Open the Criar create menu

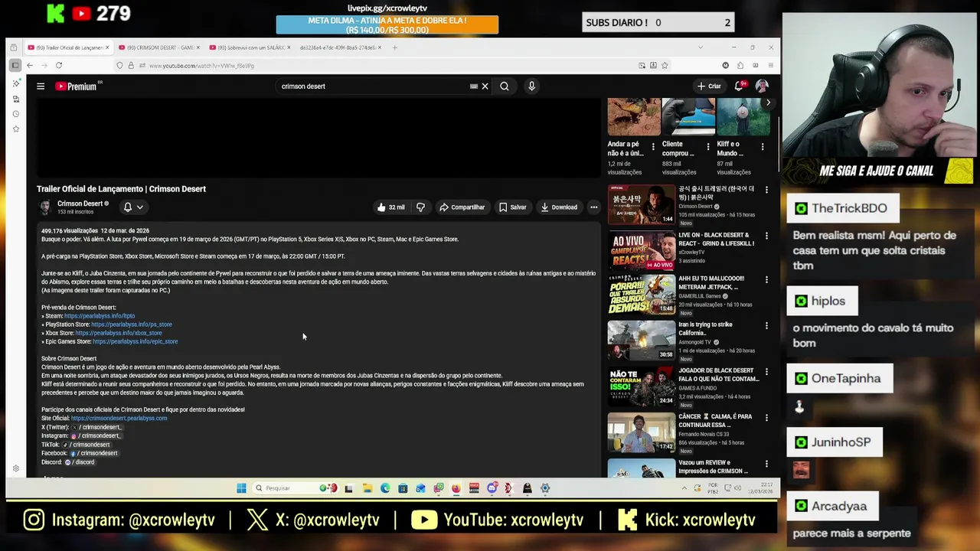click(x=709, y=86)
